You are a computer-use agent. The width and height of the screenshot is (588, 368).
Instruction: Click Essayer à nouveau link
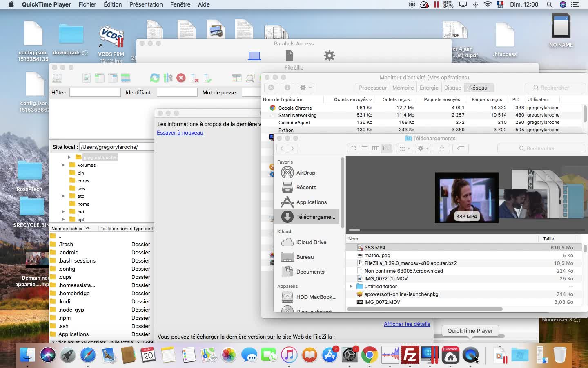(x=180, y=132)
